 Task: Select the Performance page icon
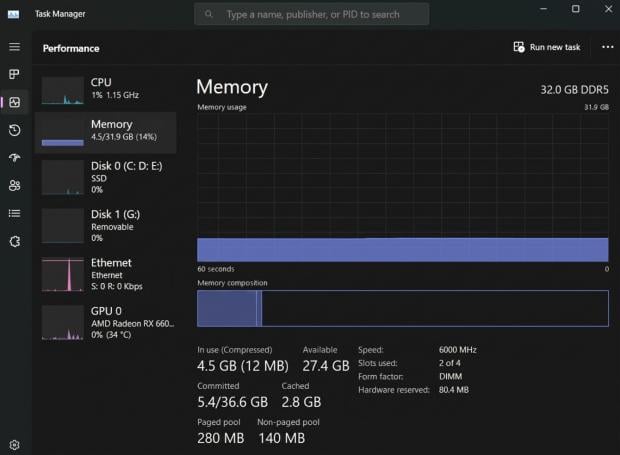point(15,102)
